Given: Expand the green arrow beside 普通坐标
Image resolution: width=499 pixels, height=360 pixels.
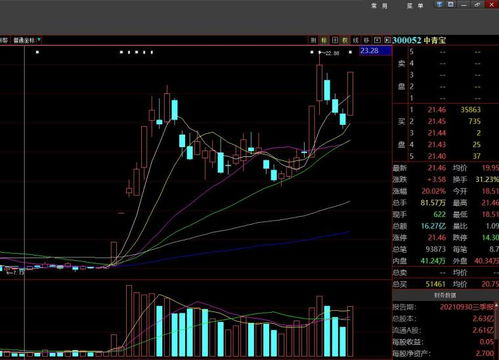Looking at the screenshot, I should (x=39, y=40).
